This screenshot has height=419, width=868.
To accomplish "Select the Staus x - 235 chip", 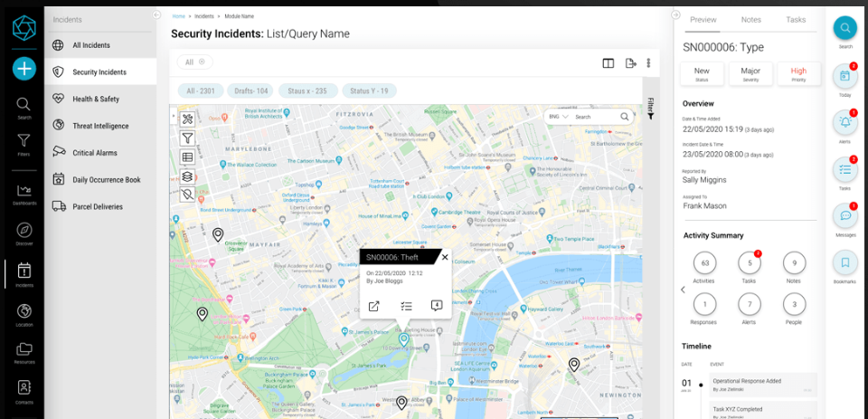I will coord(307,90).
